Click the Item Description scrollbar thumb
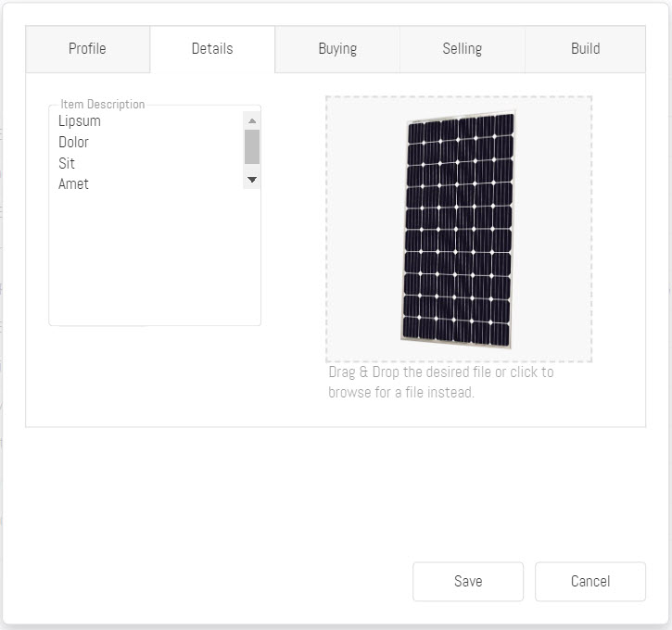 (252, 146)
